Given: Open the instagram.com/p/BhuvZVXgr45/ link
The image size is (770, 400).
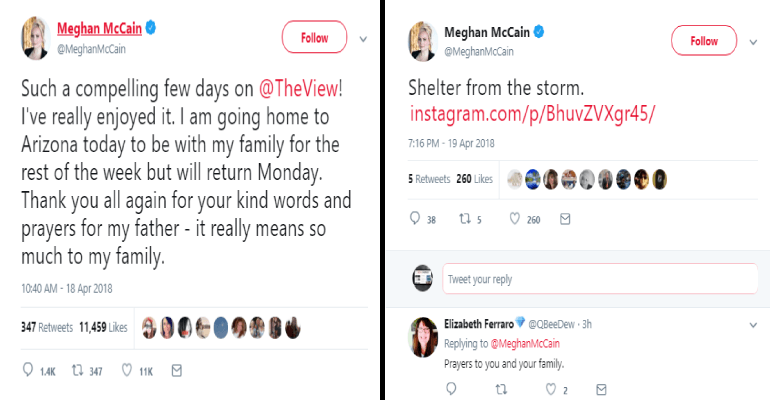Looking at the screenshot, I should [533, 112].
